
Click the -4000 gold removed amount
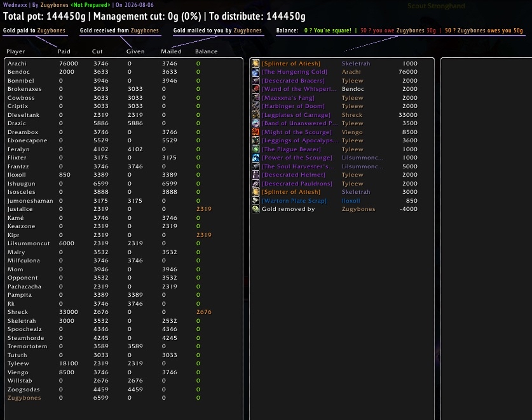(409, 209)
